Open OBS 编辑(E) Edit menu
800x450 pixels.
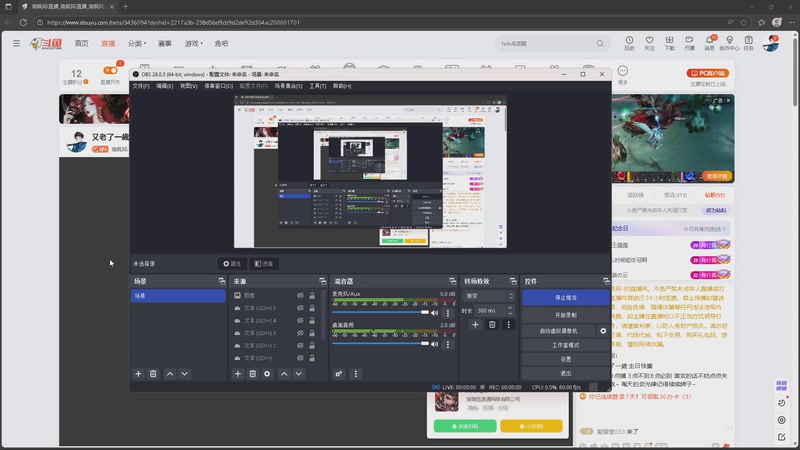tap(164, 86)
